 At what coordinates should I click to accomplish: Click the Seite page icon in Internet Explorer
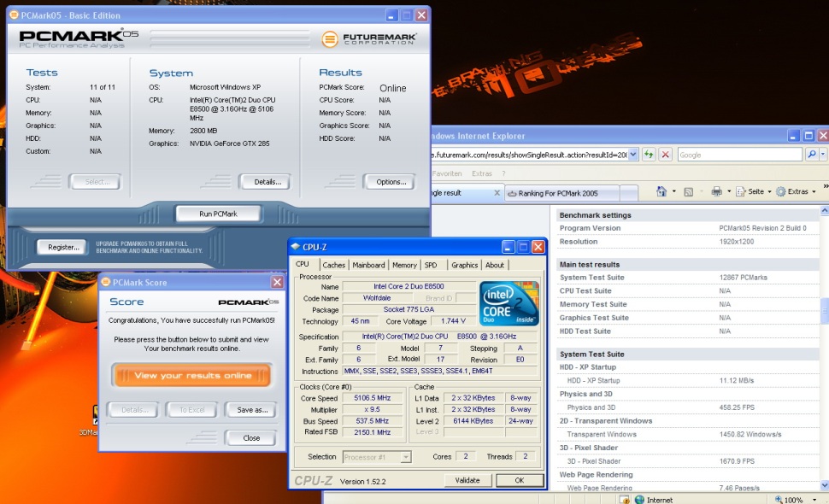(740, 191)
